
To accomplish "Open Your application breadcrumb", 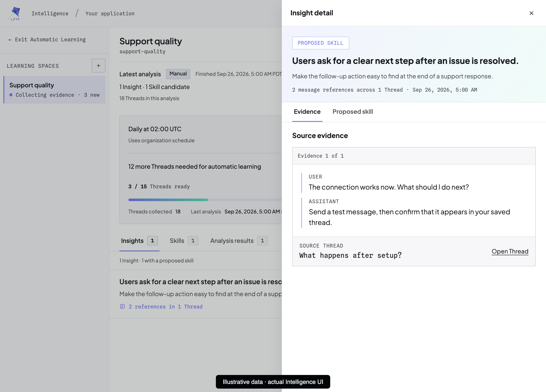I will (110, 13).
